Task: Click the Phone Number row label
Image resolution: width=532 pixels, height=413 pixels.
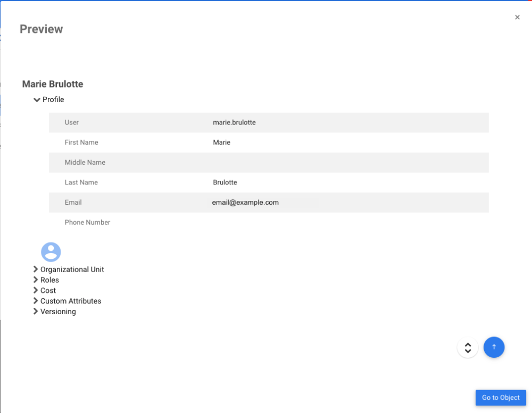Action: [87, 222]
